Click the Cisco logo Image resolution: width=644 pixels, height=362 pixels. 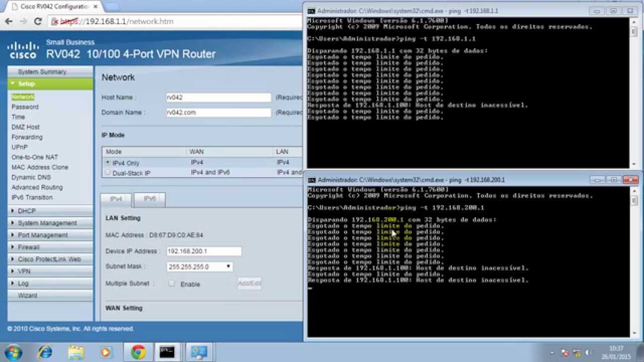point(22,50)
